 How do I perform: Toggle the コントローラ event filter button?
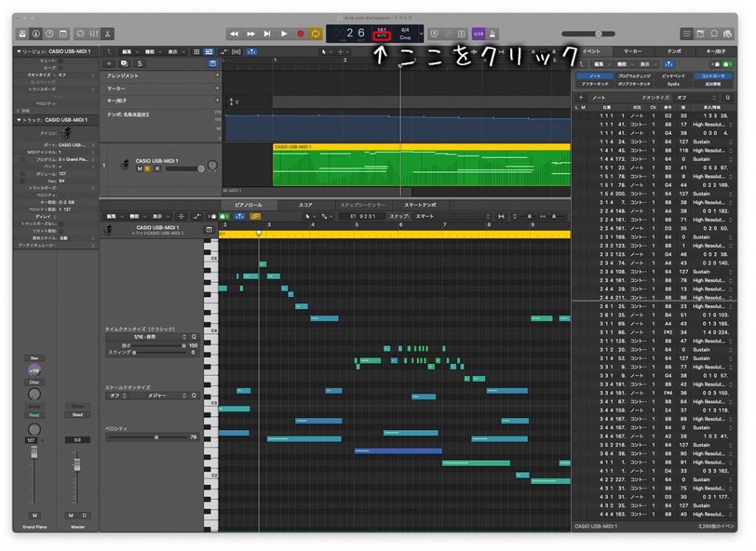pyautogui.click(x=712, y=76)
